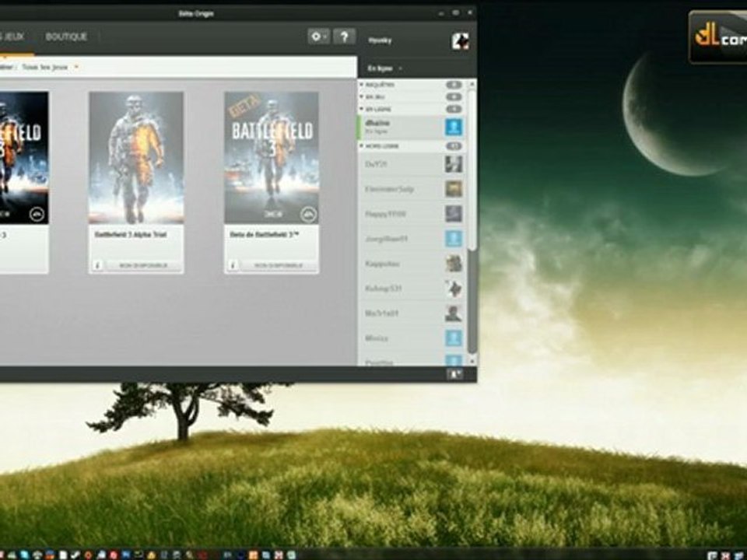Click the blue default avatar beside Mivizz
Image resolution: width=747 pixels, height=560 pixels.
454,338
